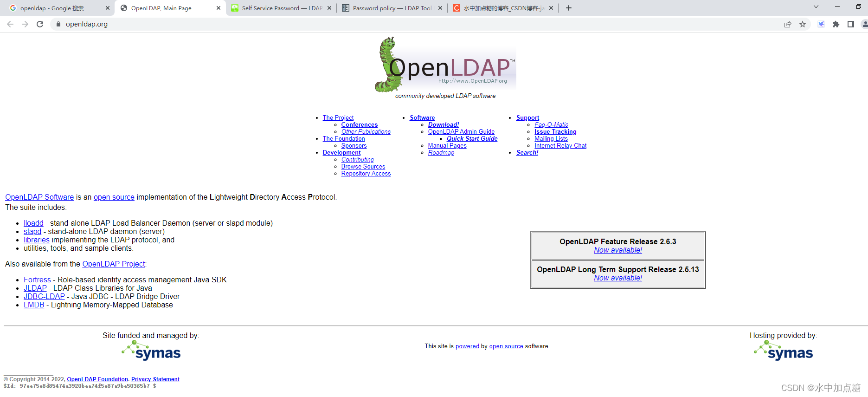Click the Download! link
Screen dimensions: 868x397
click(444, 125)
